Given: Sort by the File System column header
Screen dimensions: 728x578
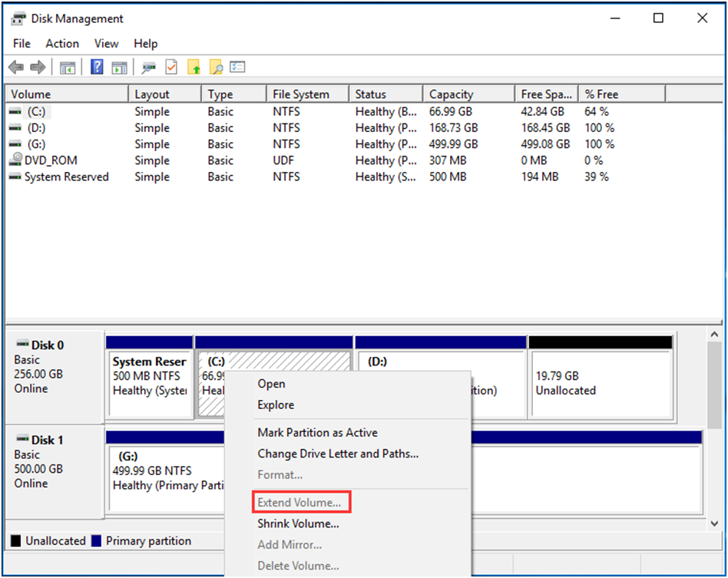Looking at the screenshot, I should (x=308, y=94).
